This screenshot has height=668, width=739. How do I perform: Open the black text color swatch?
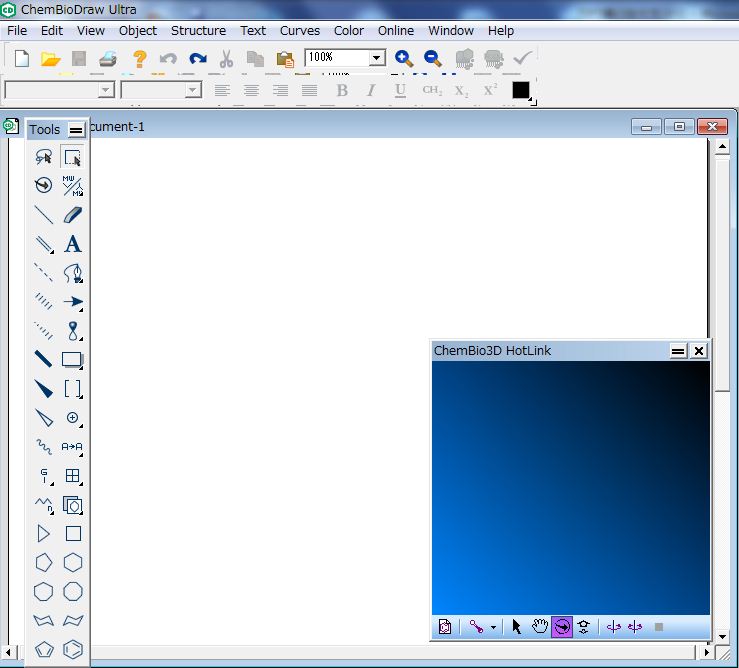[521, 90]
